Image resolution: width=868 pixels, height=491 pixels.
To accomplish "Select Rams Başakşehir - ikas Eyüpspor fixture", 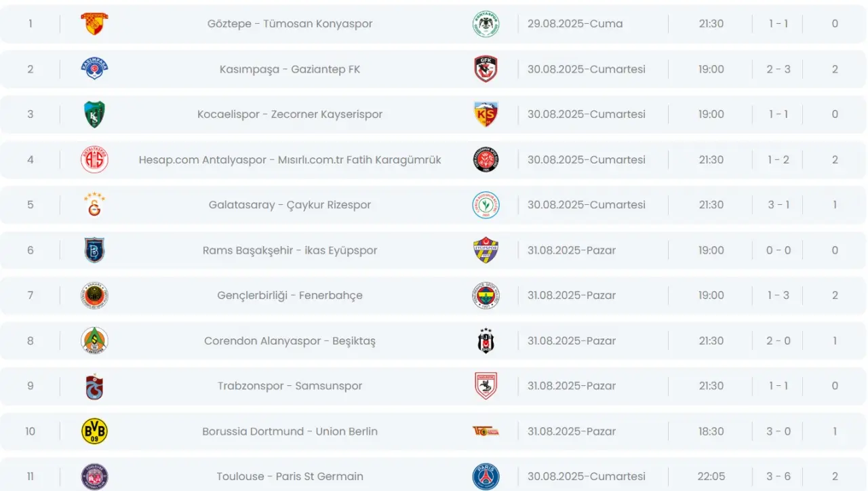I will coord(290,250).
